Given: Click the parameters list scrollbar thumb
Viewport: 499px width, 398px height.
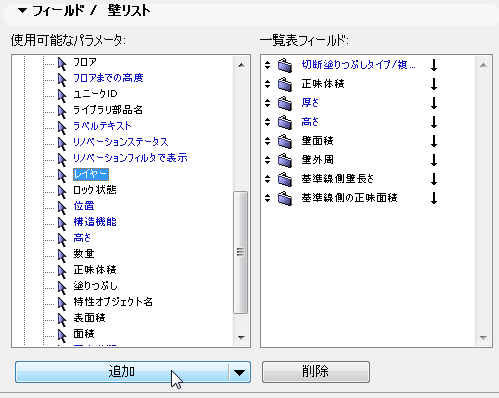Looking at the screenshot, I should coord(241,252).
